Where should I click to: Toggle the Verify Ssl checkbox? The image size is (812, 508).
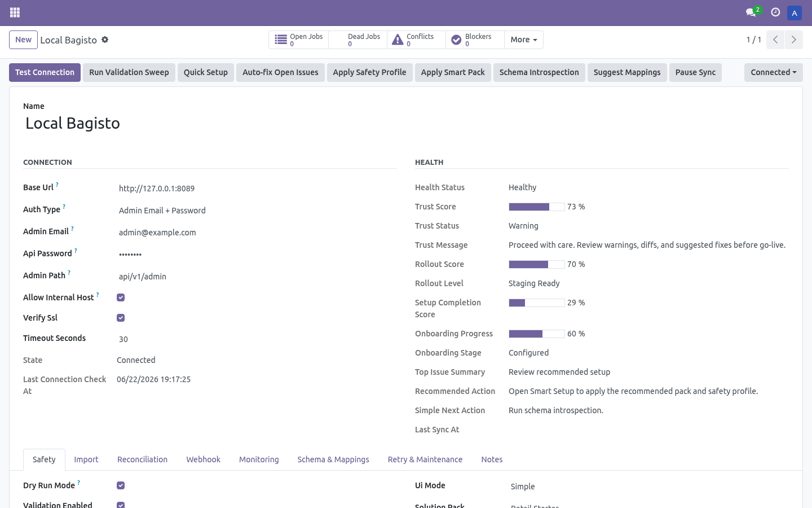pyautogui.click(x=121, y=318)
